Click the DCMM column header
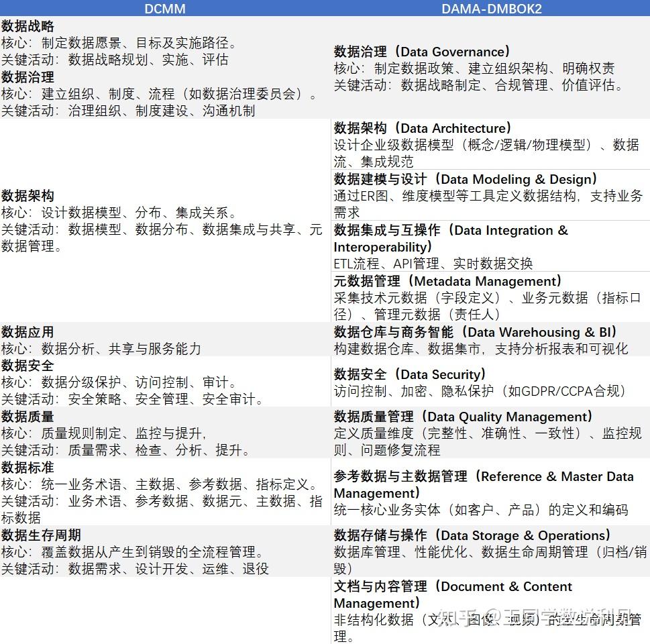Image resolution: width=650 pixels, height=644 pixels. 165,8
